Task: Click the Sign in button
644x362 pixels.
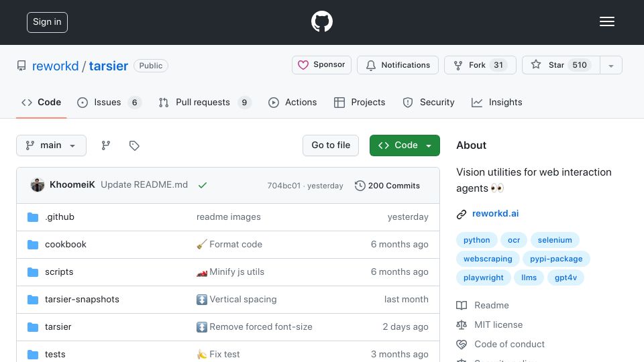Action: 47,22
